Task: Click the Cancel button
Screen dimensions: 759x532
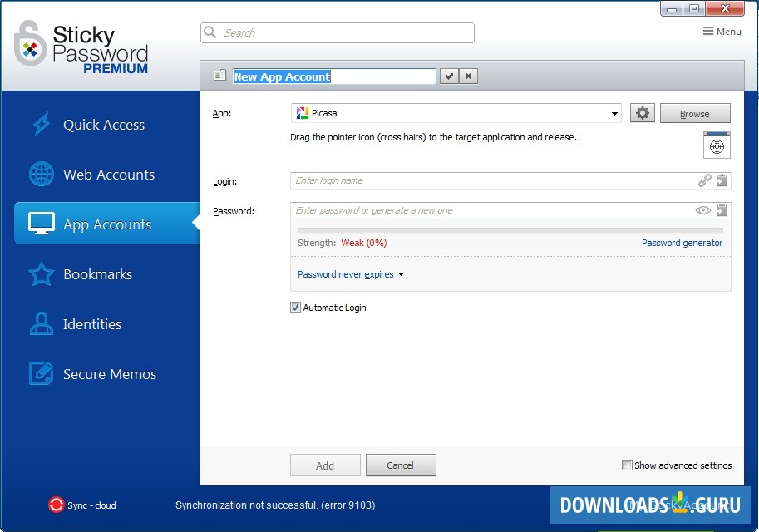Action: tap(401, 465)
